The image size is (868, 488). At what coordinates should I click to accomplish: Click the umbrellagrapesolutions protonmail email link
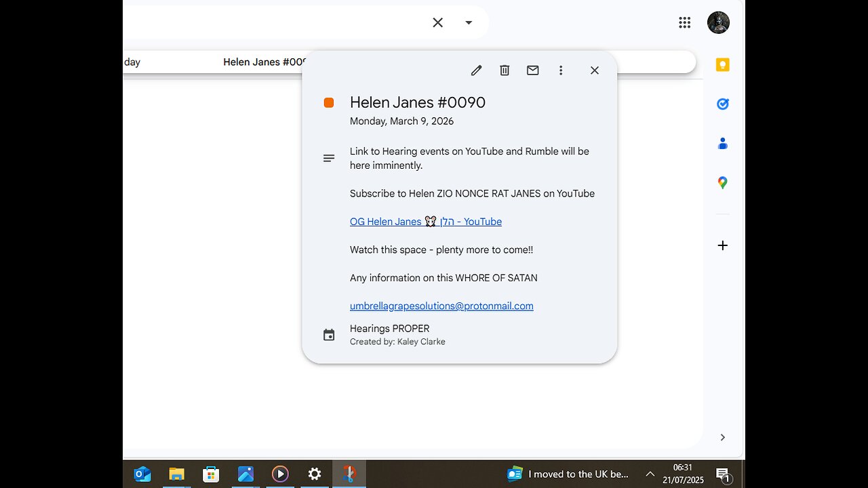[441, 306]
